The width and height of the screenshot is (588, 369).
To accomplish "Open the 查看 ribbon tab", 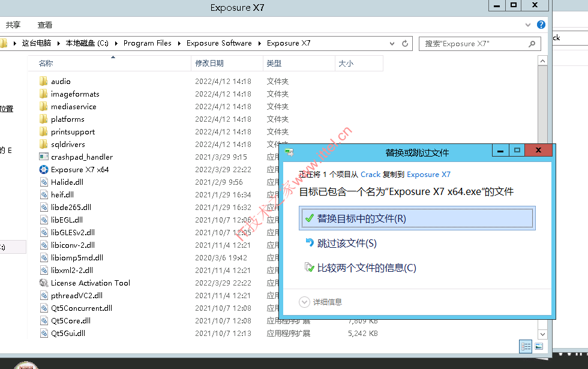I will 45,25.
